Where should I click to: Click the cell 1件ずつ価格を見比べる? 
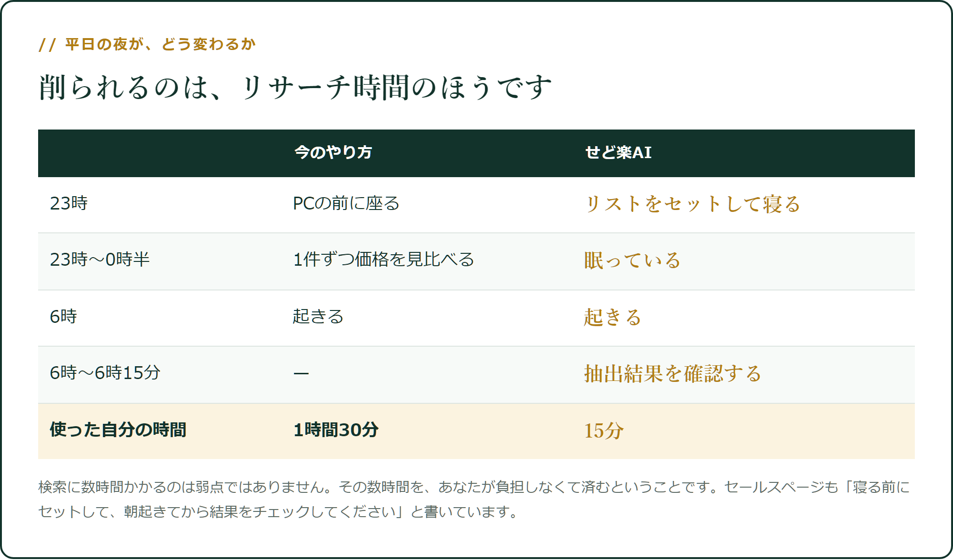tap(384, 260)
